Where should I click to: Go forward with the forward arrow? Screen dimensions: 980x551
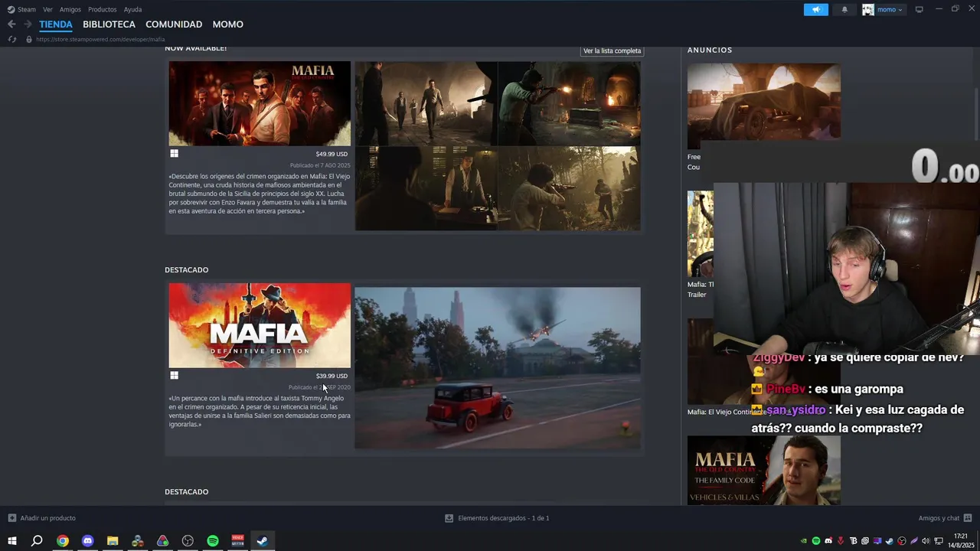28,24
